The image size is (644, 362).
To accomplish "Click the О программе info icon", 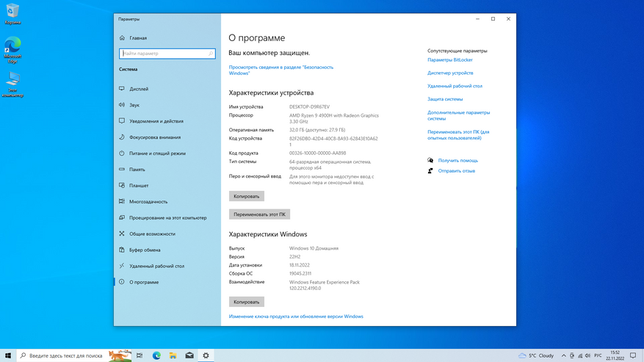I will 122,282.
